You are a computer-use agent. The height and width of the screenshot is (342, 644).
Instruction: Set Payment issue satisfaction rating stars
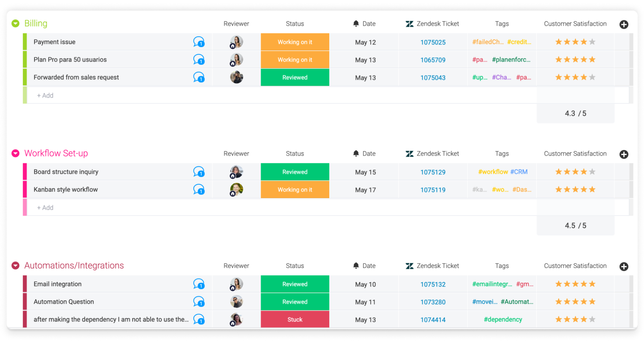(x=575, y=42)
